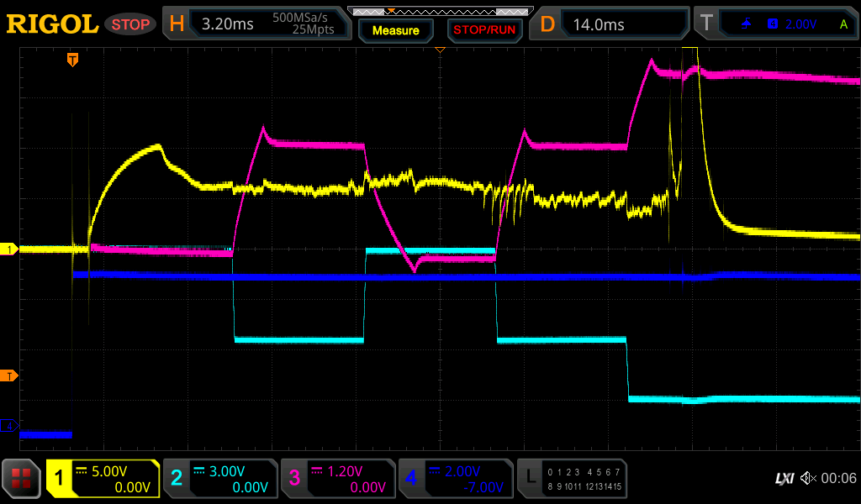Open horizontal timebase settings showing 3.20ms

point(258,24)
